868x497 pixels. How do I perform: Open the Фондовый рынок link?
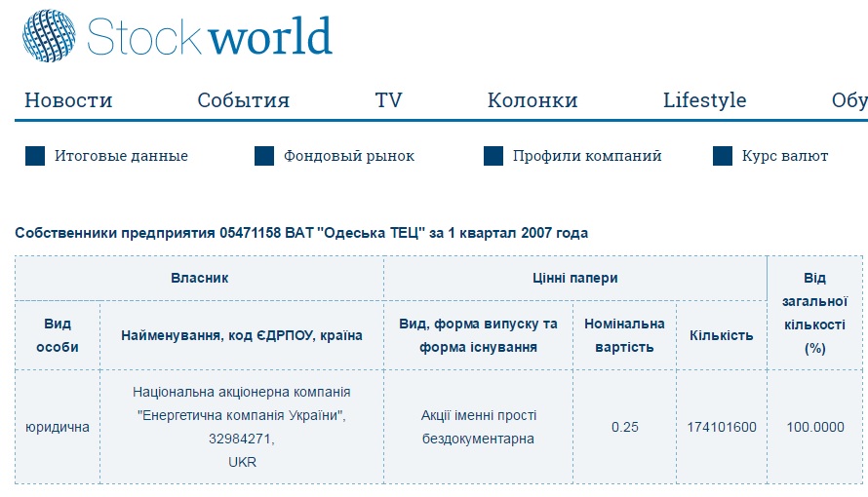point(349,156)
